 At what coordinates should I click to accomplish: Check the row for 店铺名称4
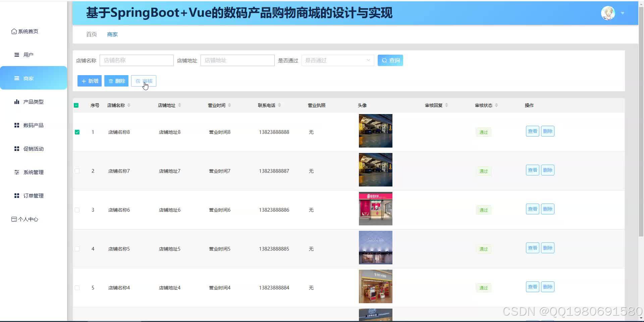tap(77, 288)
